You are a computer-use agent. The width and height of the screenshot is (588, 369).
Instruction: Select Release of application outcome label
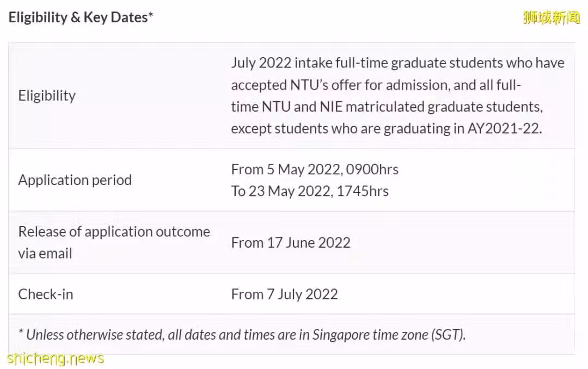click(x=114, y=242)
